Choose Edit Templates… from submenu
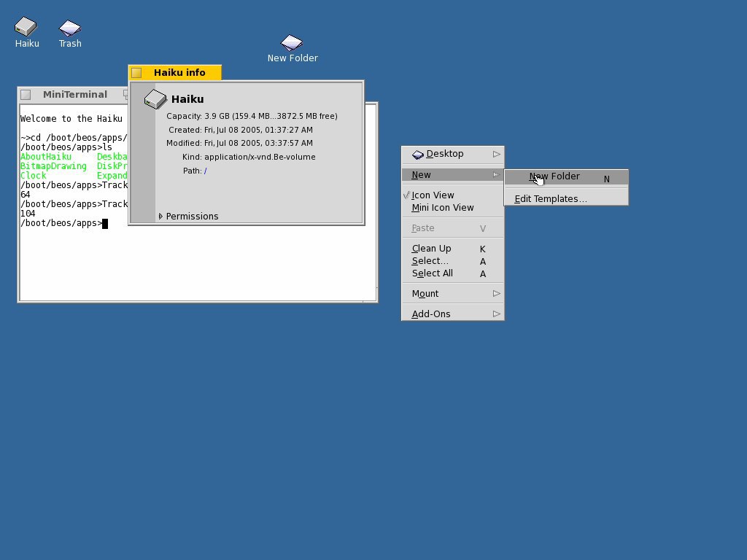 click(x=566, y=198)
